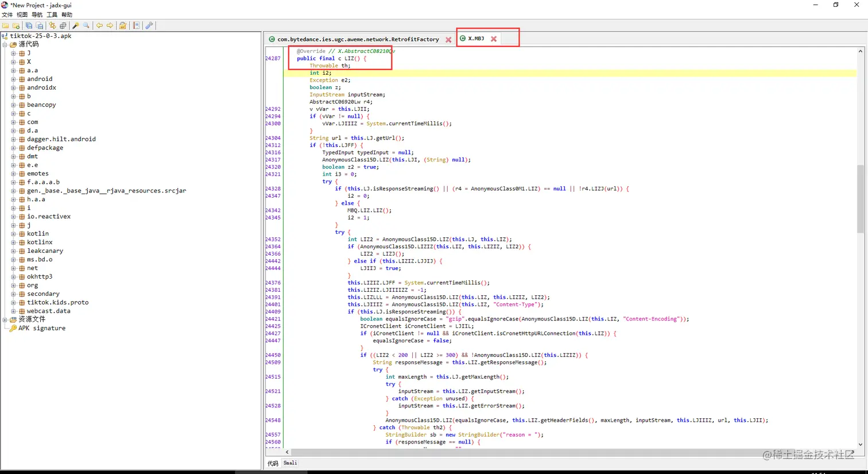Select the dagger.hilt.android package
This screenshot has width=868, height=474.
(61, 139)
